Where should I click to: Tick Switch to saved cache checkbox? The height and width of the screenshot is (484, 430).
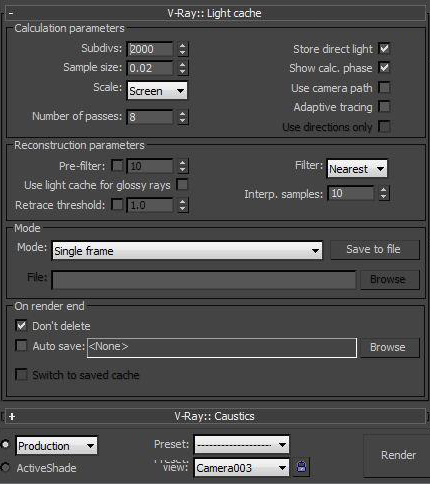tap(21, 375)
